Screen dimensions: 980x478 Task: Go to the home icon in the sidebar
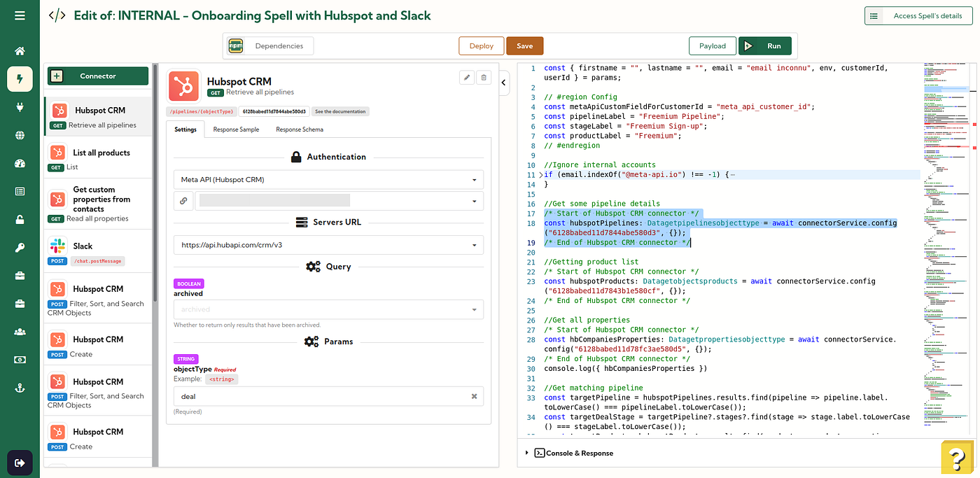pos(20,51)
